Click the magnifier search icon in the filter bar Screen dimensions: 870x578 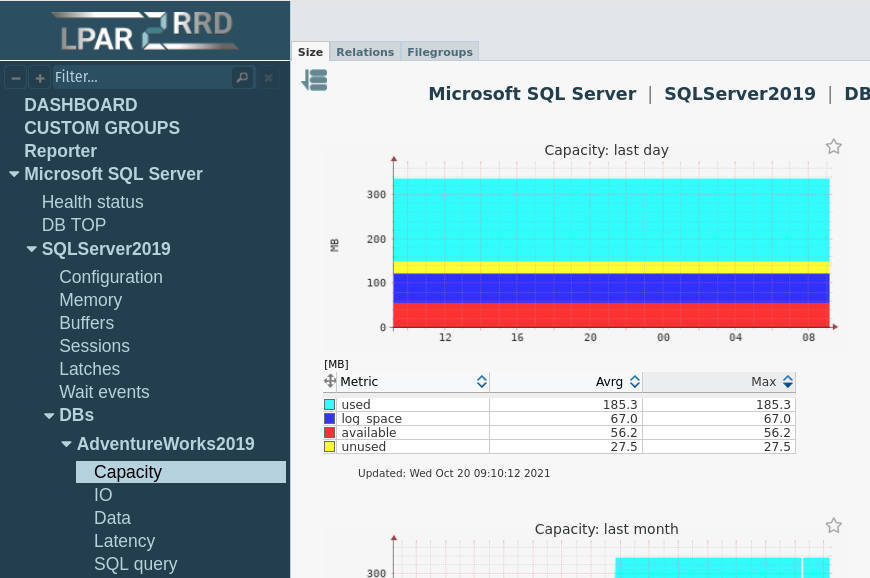tap(242, 77)
